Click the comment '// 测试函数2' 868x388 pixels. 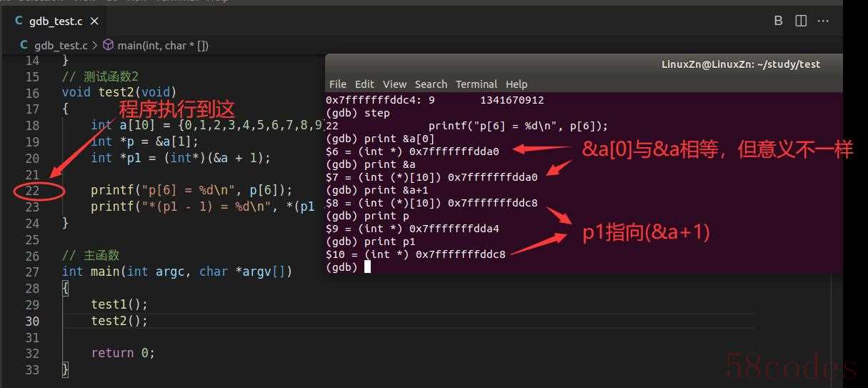[100, 76]
